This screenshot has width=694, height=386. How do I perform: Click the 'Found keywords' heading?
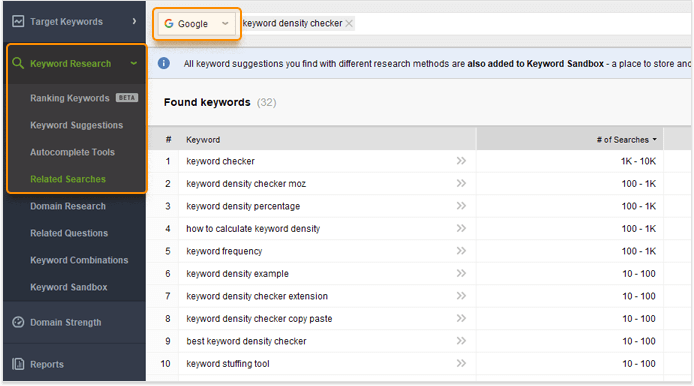(207, 102)
